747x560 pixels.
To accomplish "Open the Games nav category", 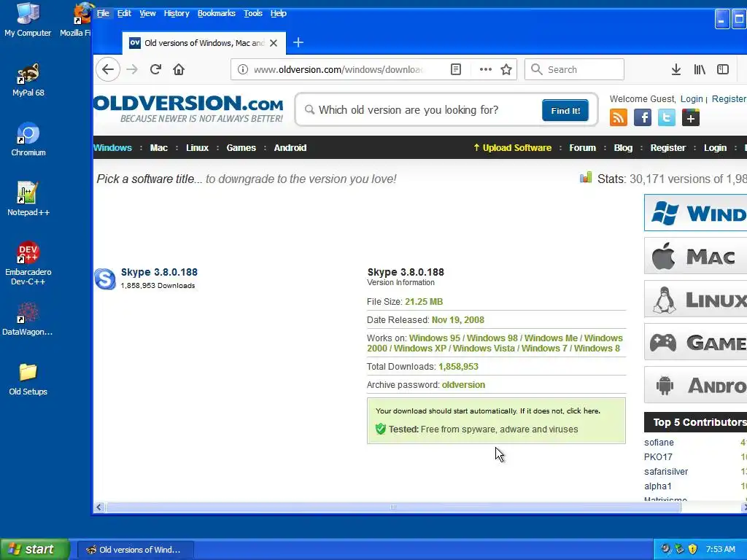I will tap(241, 147).
